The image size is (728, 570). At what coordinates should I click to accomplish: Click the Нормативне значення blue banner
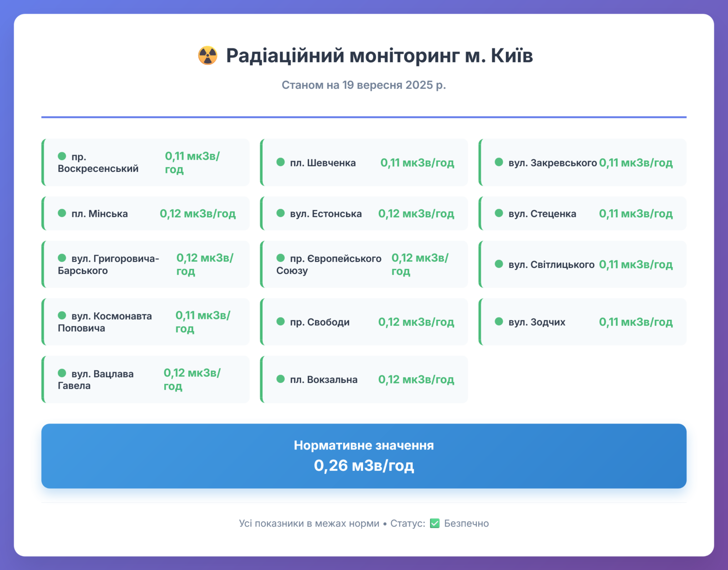point(364,456)
